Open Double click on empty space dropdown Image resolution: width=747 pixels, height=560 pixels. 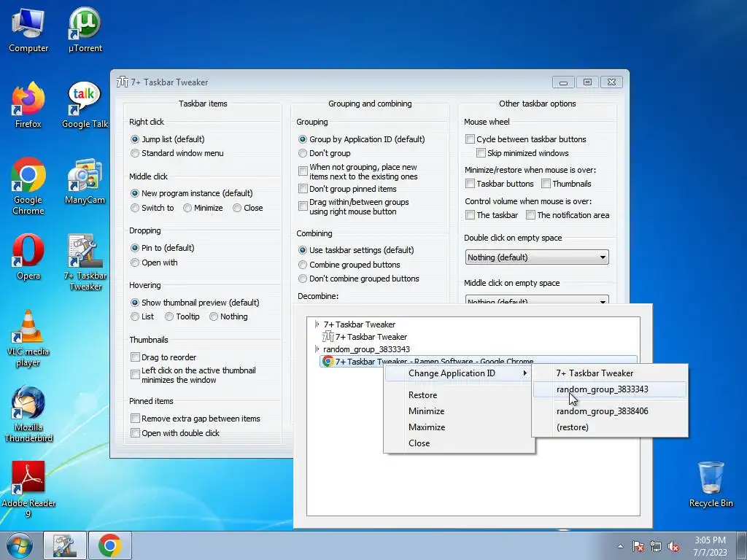537,257
